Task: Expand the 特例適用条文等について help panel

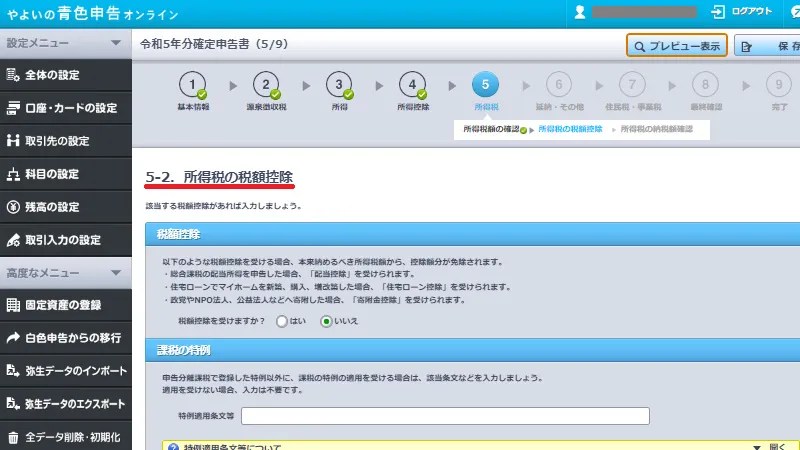Action: (770, 447)
